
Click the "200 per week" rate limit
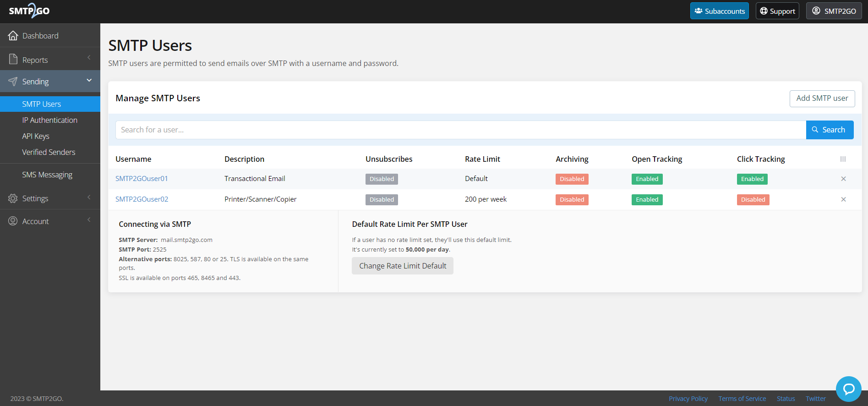(x=486, y=199)
